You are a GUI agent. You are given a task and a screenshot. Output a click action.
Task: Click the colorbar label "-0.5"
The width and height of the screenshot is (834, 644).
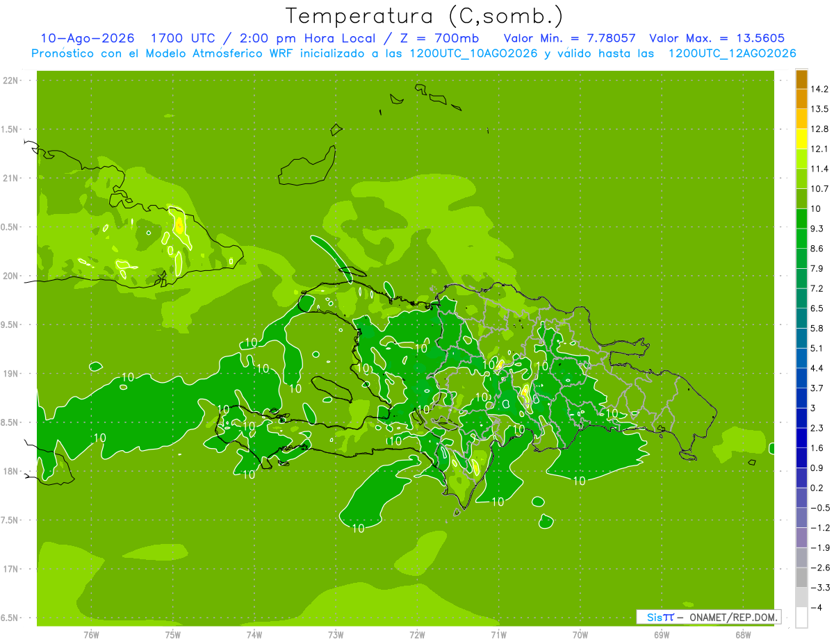(x=820, y=508)
